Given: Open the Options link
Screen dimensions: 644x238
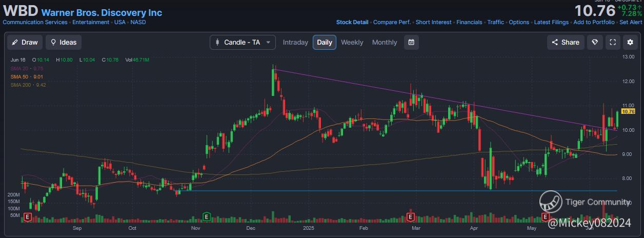Looking at the screenshot, I should [519, 22].
